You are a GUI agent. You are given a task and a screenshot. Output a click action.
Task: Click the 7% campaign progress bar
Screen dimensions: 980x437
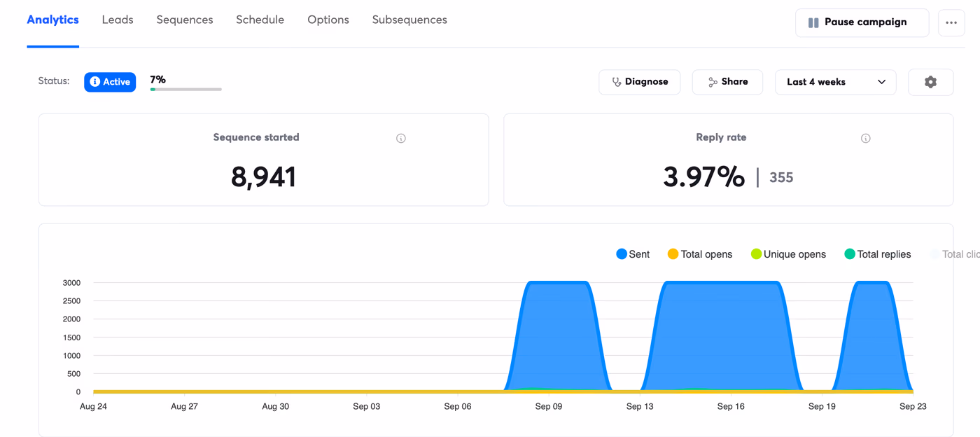coord(186,89)
